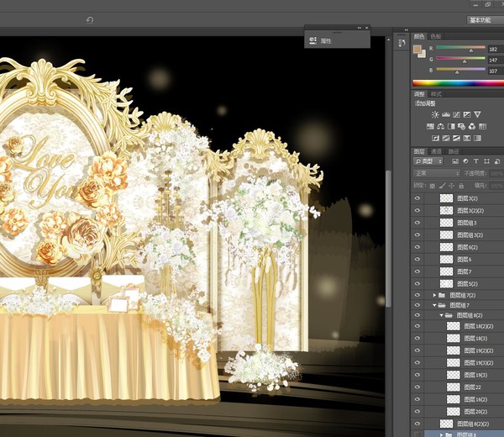Add a Brightness/Contrast adjustment

[435, 114]
